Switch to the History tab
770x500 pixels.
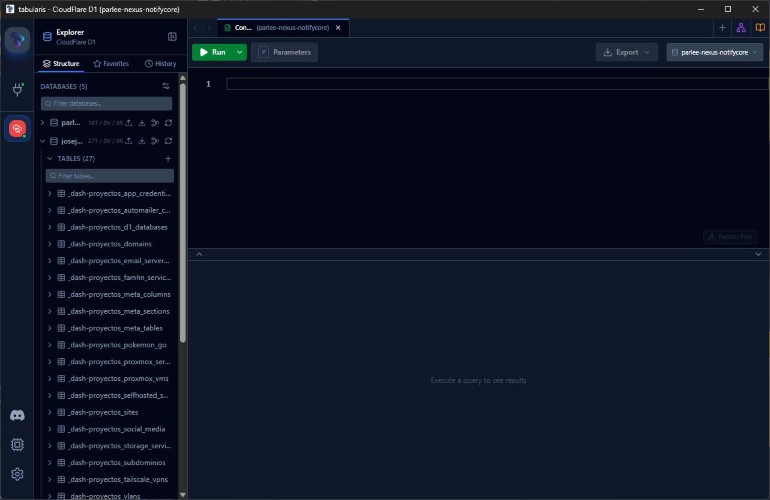(x=161, y=64)
